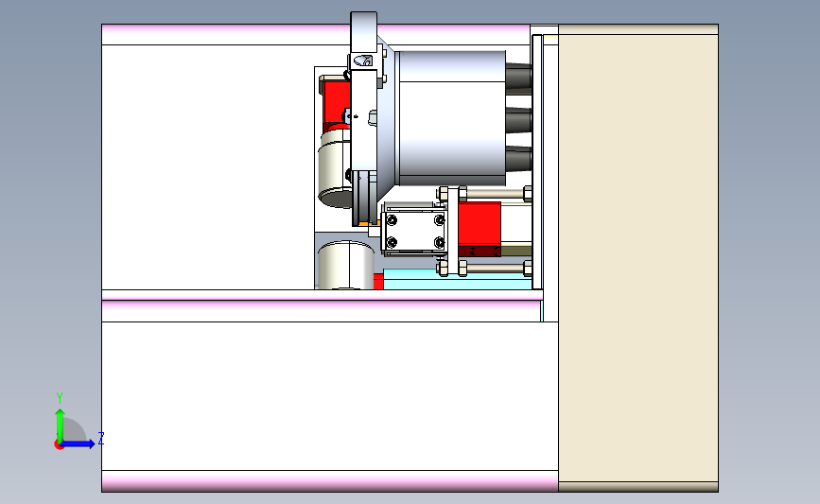The height and width of the screenshot is (504, 820).
Task: Click the green Y axis arrow of the triad
Action: coord(60,426)
